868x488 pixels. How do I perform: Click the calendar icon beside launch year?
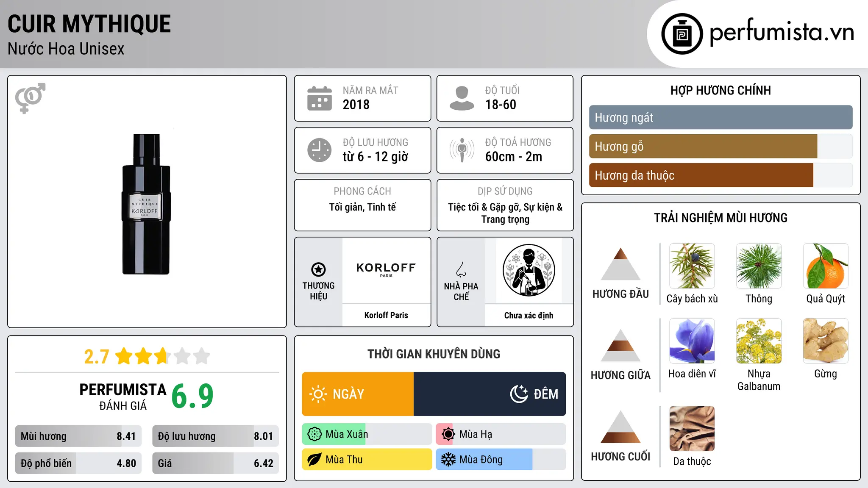320,98
